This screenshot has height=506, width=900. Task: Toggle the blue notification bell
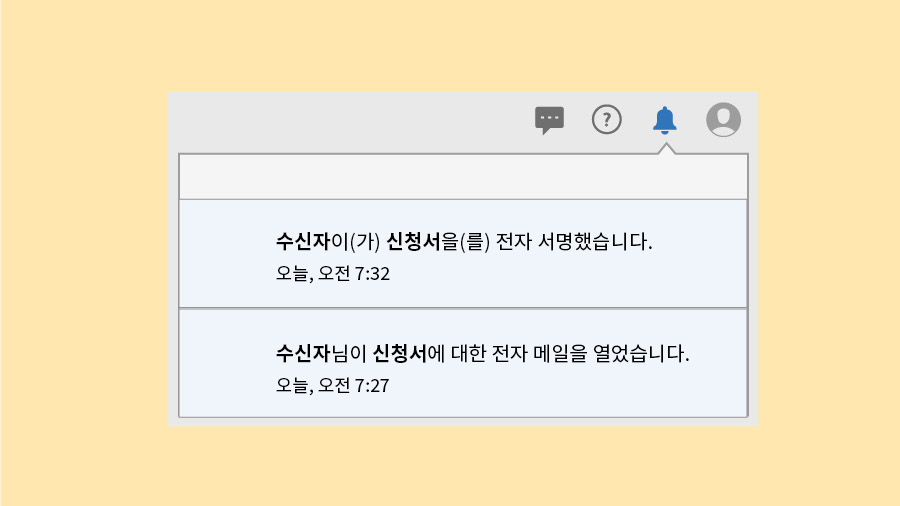pos(664,120)
